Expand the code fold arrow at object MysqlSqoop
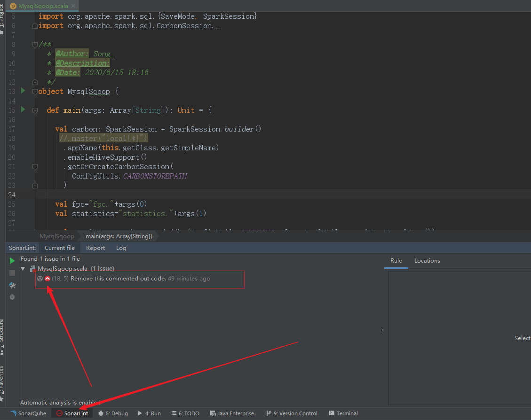531x420 pixels. pos(34,91)
